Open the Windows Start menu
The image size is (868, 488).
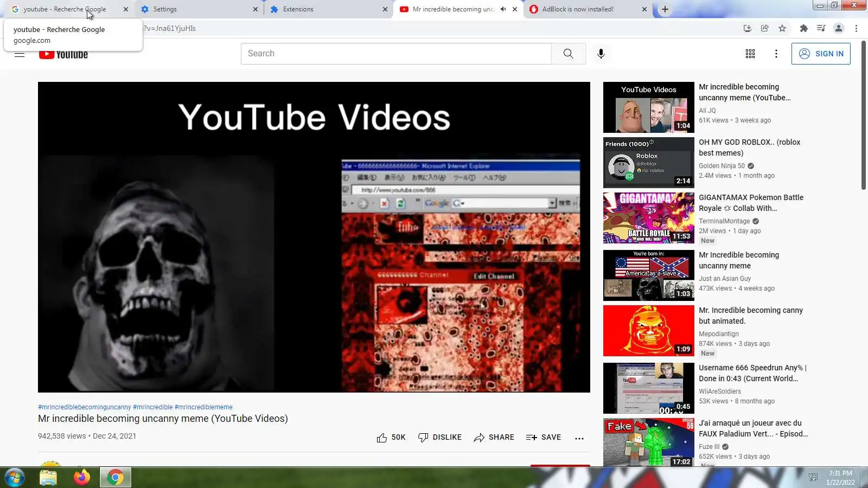coord(15,477)
